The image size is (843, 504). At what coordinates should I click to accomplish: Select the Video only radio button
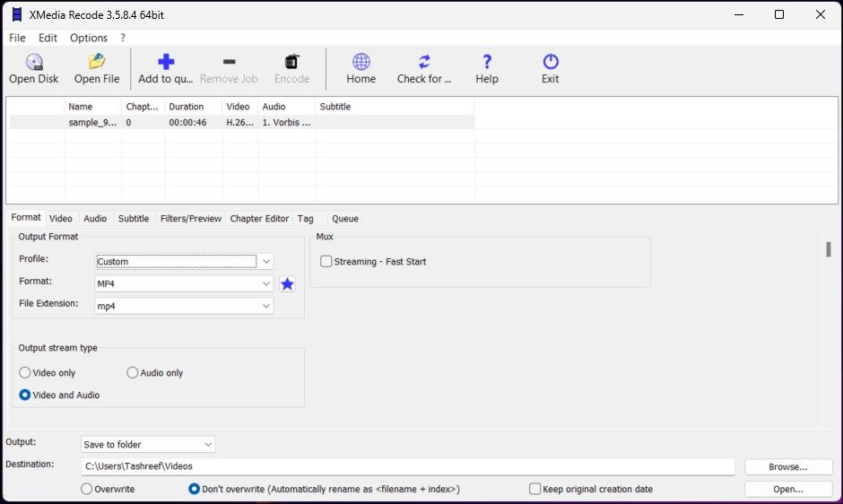point(25,373)
